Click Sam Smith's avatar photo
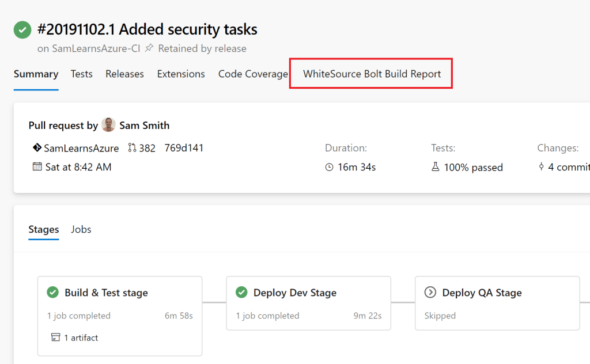590x364 pixels. click(108, 125)
